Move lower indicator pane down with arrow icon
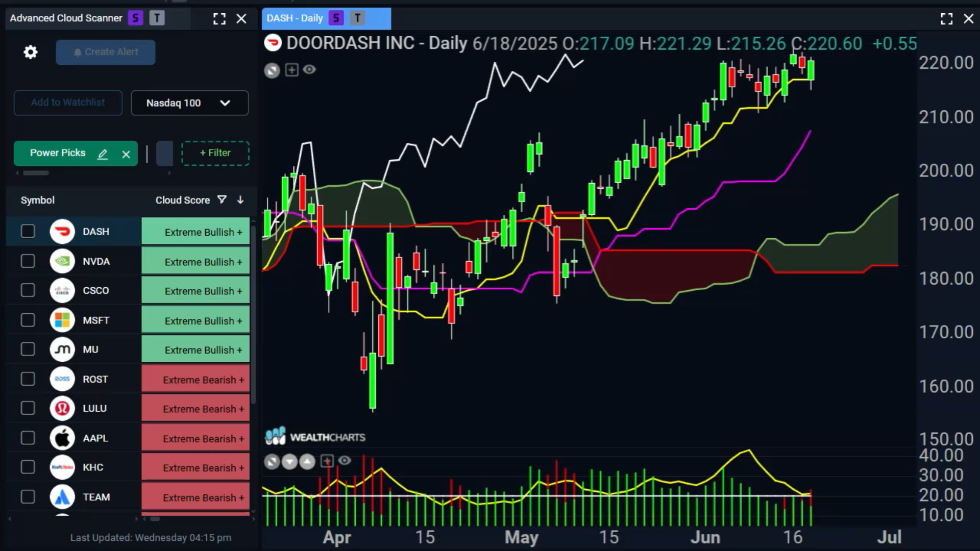Image resolution: width=980 pixels, height=551 pixels. click(289, 462)
